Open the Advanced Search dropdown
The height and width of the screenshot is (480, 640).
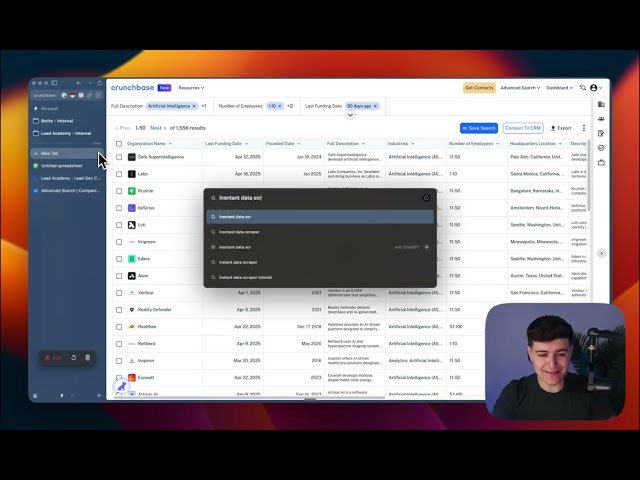[520, 88]
